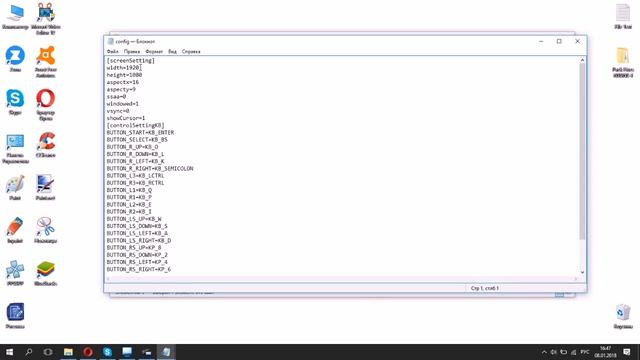
Task: Click the BUTTON_LS_RIGHT=KB_D line
Action: [x=139, y=240]
